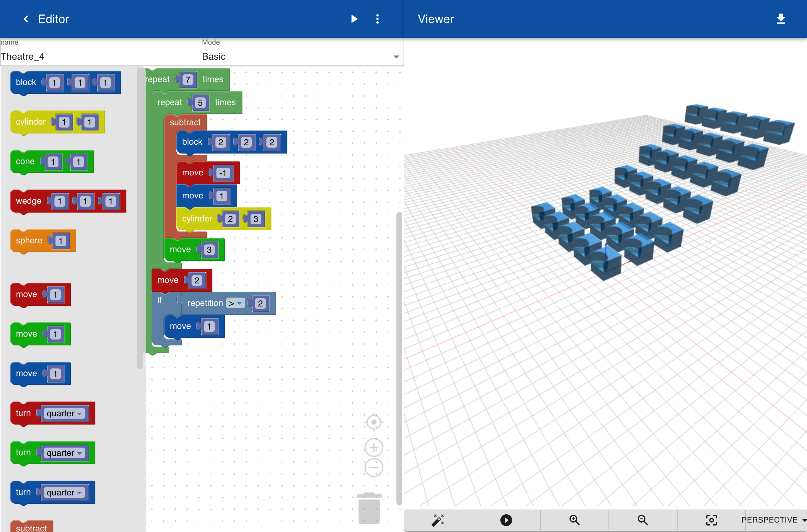
Task: Edit the cylinder radius value 2
Action: (230, 219)
